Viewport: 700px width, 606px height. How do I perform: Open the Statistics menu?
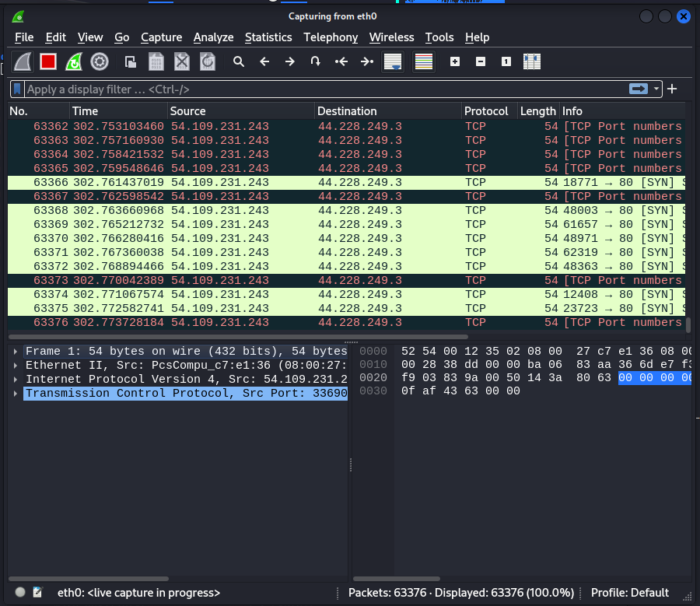tap(268, 37)
